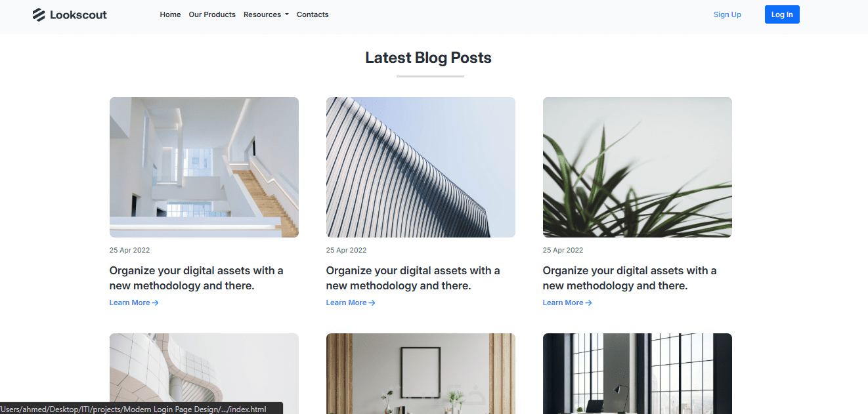Image resolution: width=868 pixels, height=414 pixels.
Task: Open the Contacts nav link
Action: click(x=313, y=14)
